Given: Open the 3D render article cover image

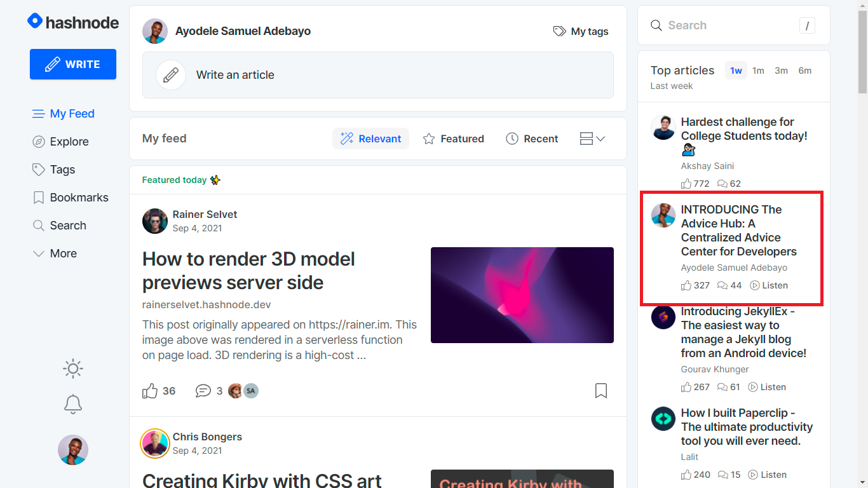Looking at the screenshot, I should pyautogui.click(x=522, y=295).
